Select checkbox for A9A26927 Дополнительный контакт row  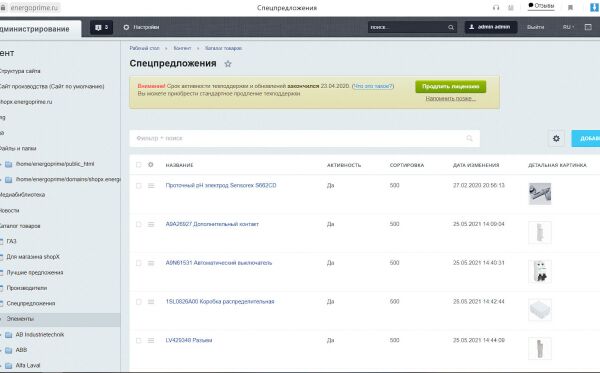pos(139,224)
